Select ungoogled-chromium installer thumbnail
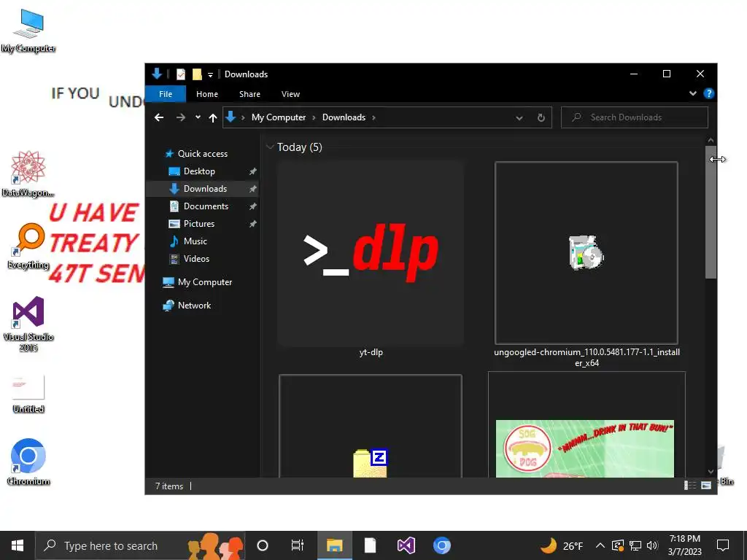This screenshot has height=560, width=747. coord(586,253)
